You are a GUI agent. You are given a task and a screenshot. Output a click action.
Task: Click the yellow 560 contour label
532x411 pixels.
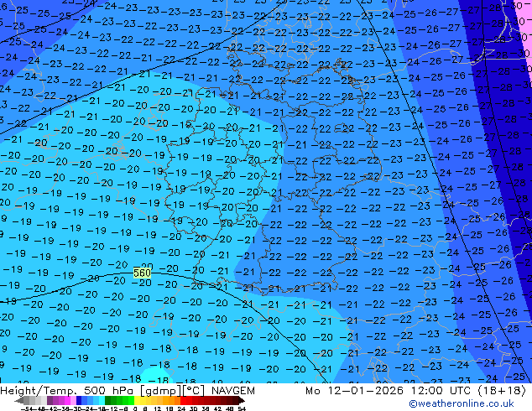[142, 273]
